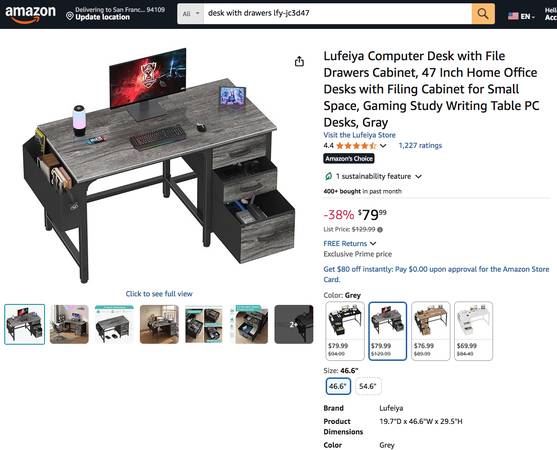
Task: Click the Amazon logo
Action: click(x=30, y=14)
